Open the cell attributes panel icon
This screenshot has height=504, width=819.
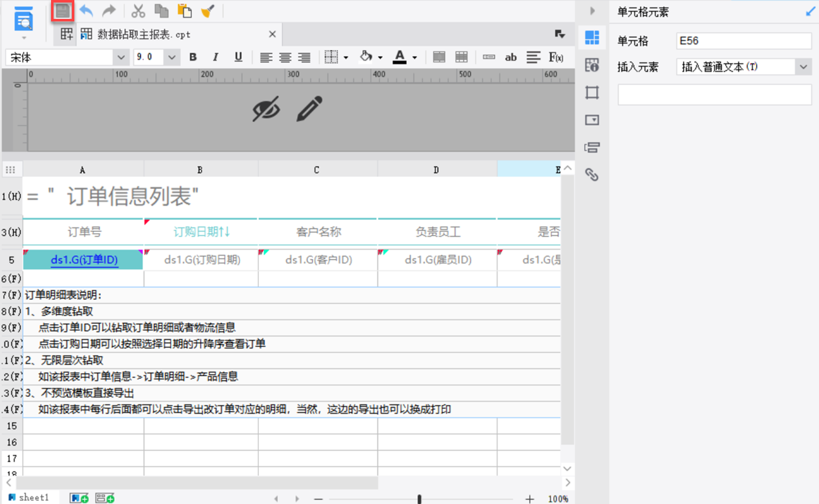coord(592,65)
